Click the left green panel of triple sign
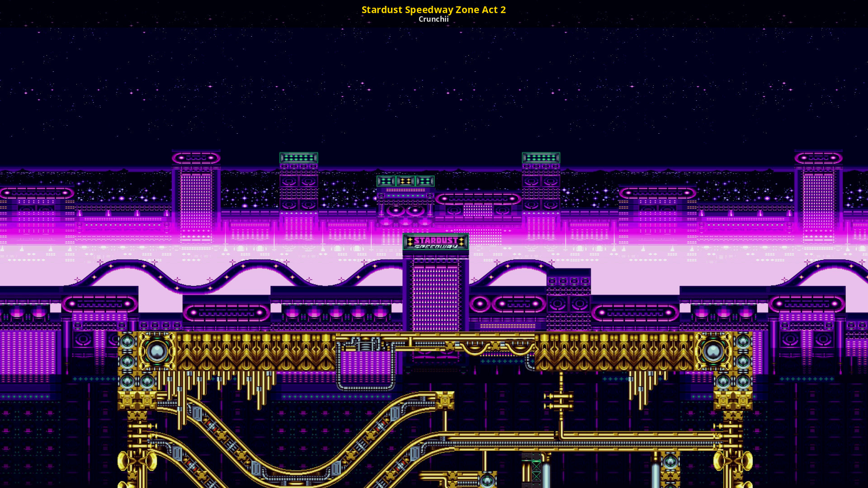Screen dimensions: 868x488 pos(386,181)
